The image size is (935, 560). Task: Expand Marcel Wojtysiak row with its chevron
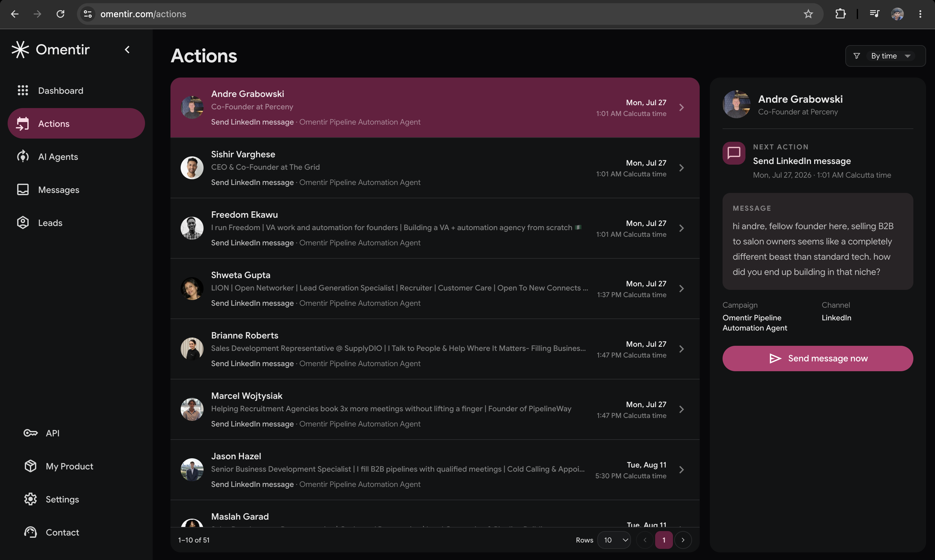coord(682,409)
